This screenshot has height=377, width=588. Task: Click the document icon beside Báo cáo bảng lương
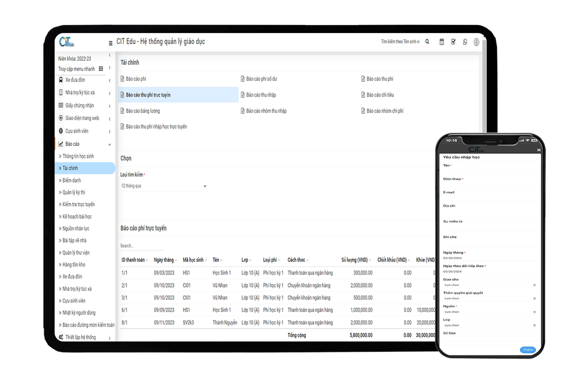122,111
